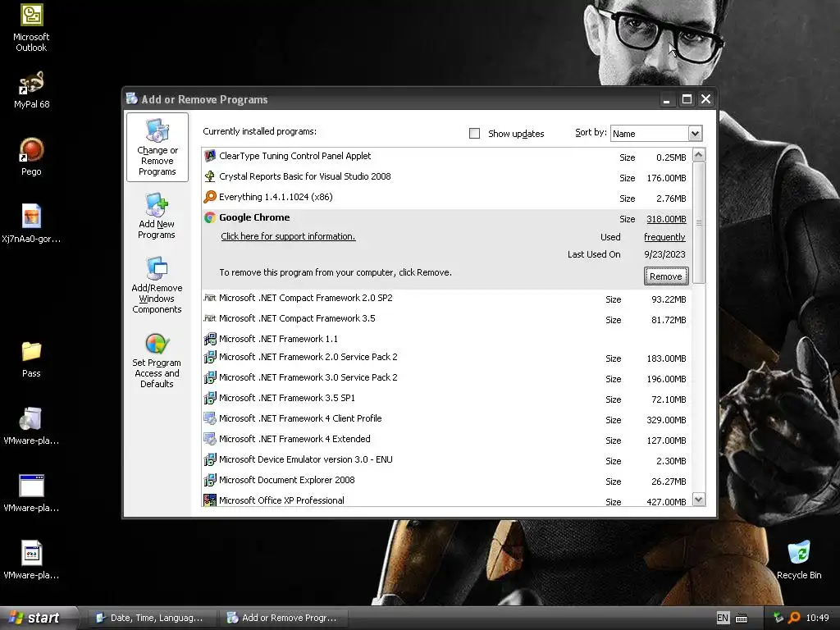Image resolution: width=840 pixels, height=630 pixels.
Task: Click .NET Framework 3.5 SP1 icon
Action: tap(210, 398)
